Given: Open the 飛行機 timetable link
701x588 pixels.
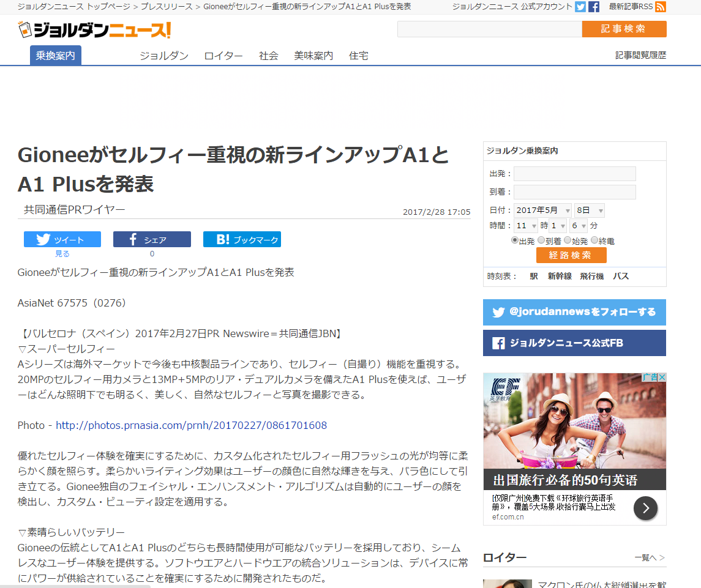Looking at the screenshot, I should point(592,276).
